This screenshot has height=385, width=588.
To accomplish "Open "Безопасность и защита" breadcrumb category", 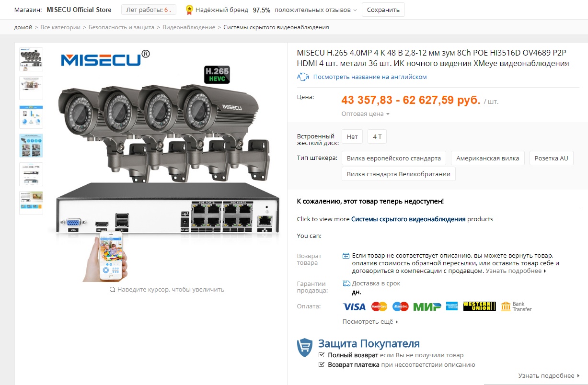I will point(122,27).
